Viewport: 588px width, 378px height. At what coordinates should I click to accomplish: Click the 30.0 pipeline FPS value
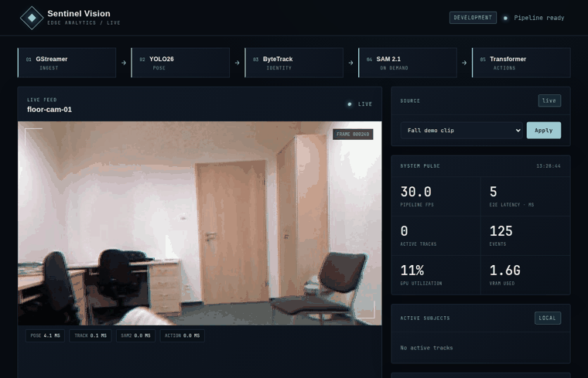(x=416, y=192)
